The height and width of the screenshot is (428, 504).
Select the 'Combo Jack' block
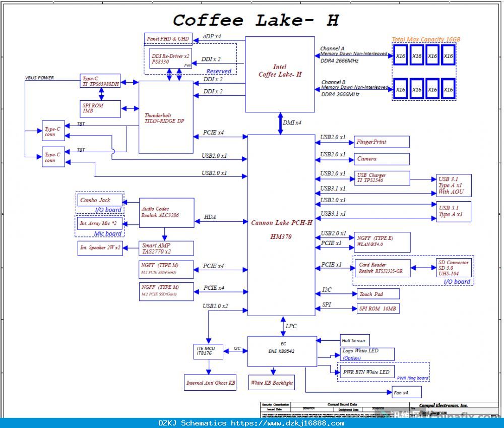pyautogui.click(x=100, y=200)
